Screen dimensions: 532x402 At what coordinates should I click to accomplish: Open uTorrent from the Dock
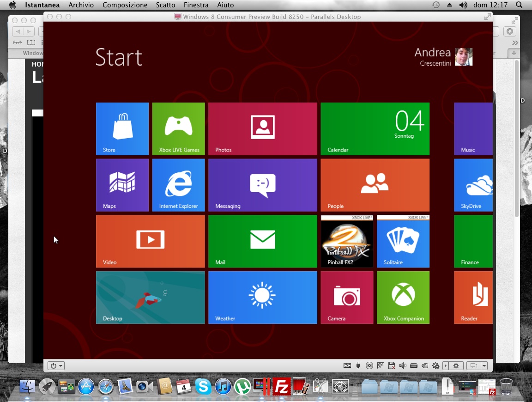pos(242,386)
